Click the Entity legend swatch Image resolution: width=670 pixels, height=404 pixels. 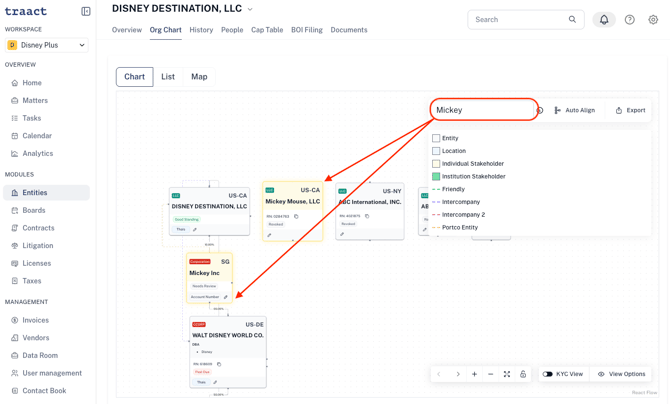(436, 138)
